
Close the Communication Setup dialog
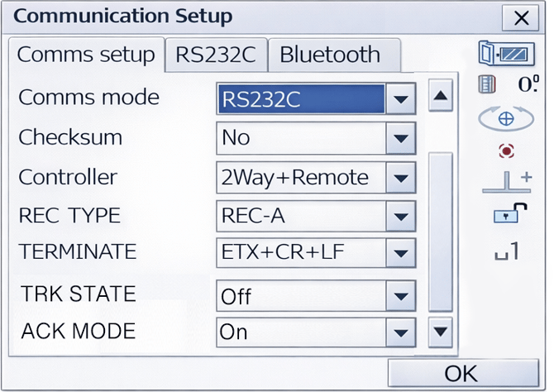coord(521,17)
